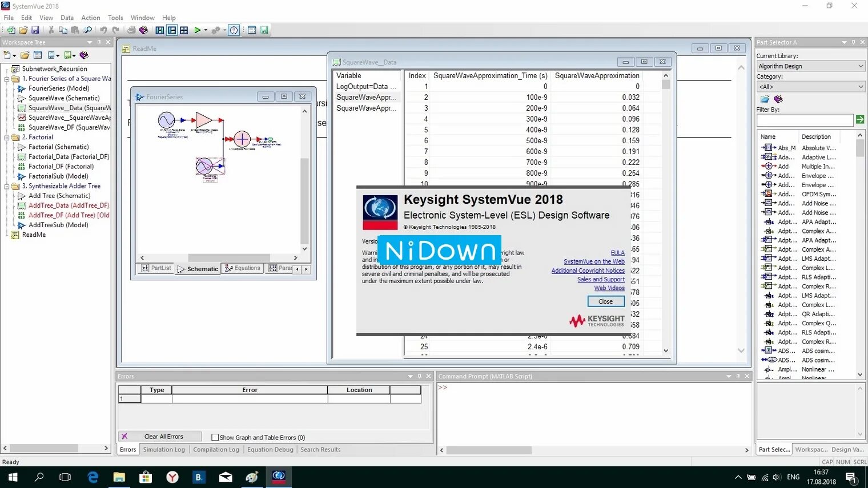Apply filter with the green arrow button
Image resolution: width=868 pixels, height=488 pixels.
(859, 119)
